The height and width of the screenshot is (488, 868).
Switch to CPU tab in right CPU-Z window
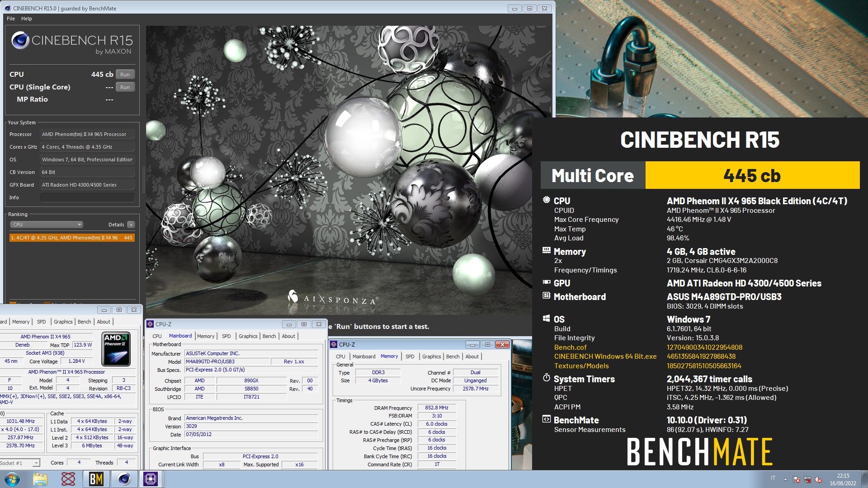(340, 357)
